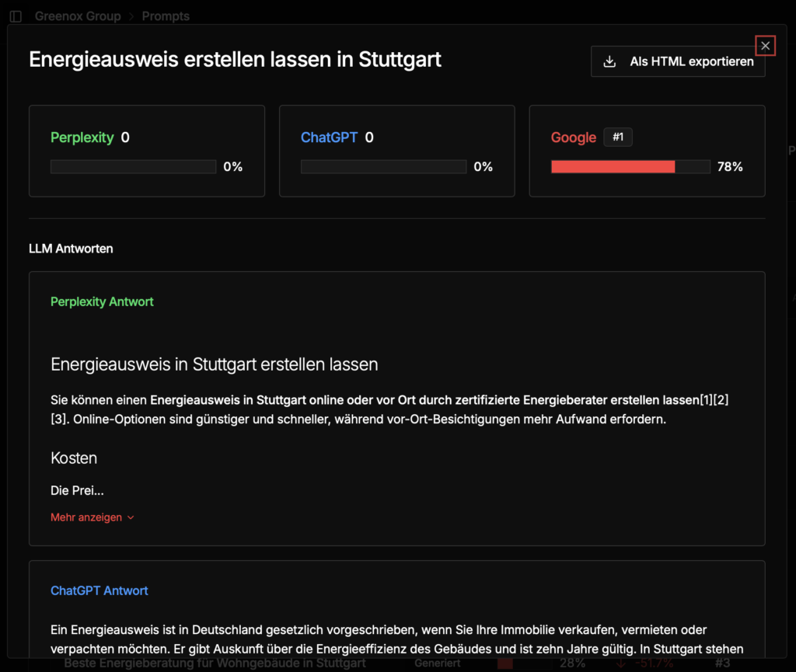This screenshot has width=796, height=672.
Task: Expand "Mehr anzeigen" in the Perplexity answer
Action: coord(86,517)
